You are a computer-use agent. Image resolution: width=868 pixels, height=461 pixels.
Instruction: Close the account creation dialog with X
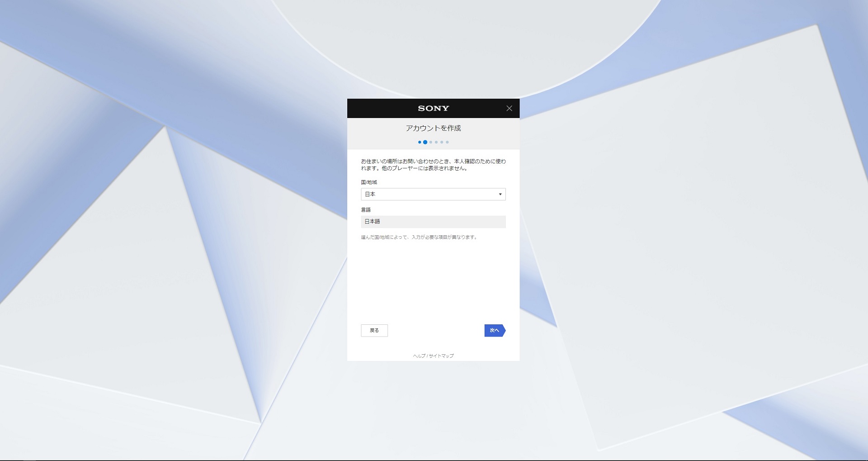tap(509, 109)
